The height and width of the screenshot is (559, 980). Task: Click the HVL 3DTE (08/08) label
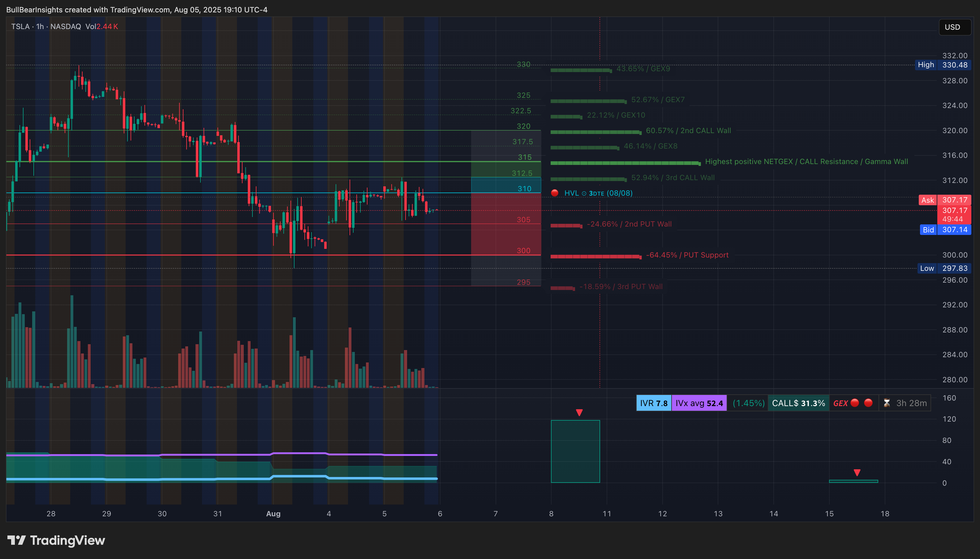point(598,193)
